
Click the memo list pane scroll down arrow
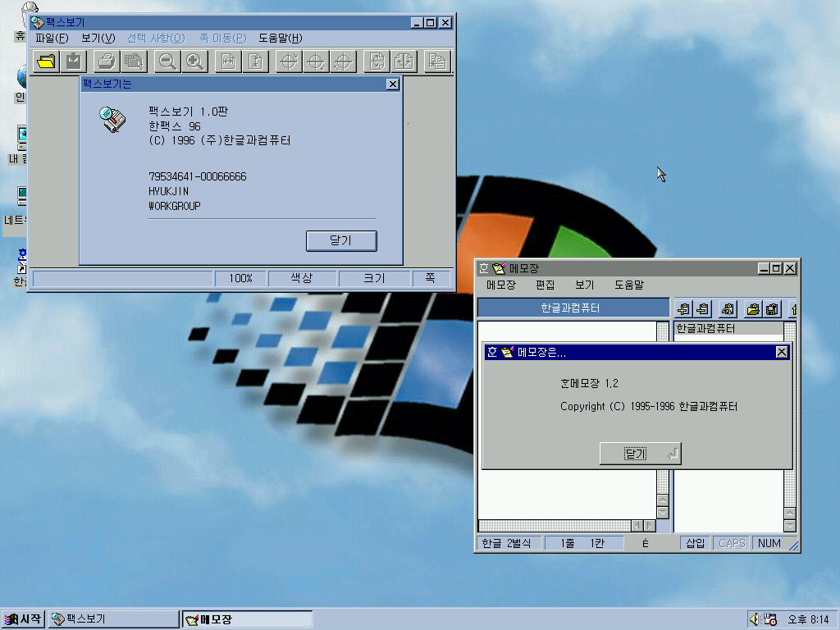pos(790,526)
